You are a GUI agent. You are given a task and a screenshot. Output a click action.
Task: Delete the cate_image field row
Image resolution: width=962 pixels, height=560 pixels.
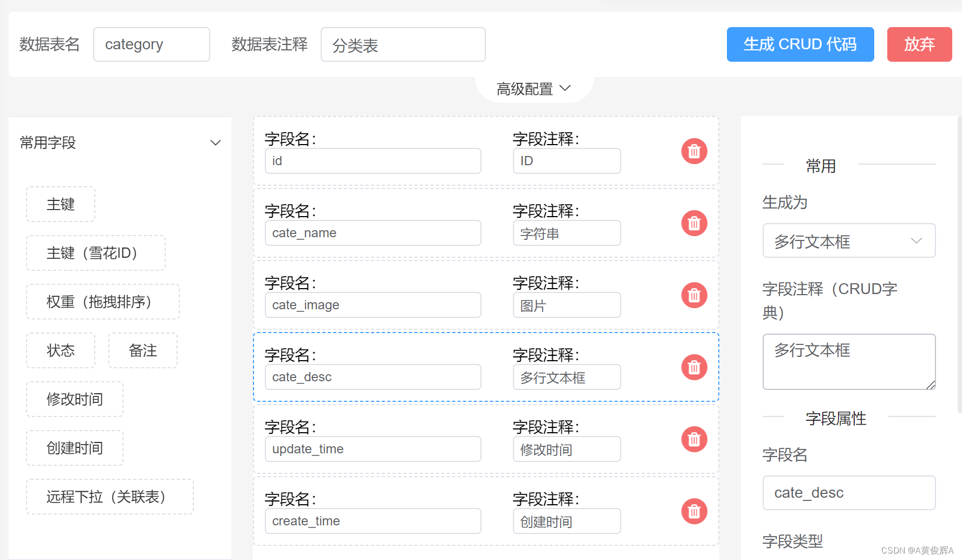(694, 296)
